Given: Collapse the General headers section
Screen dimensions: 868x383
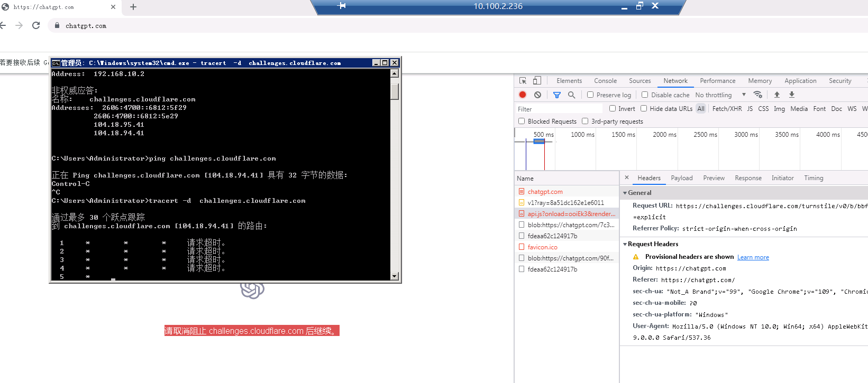Looking at the screenshot, I should click(x=625, y=193).
